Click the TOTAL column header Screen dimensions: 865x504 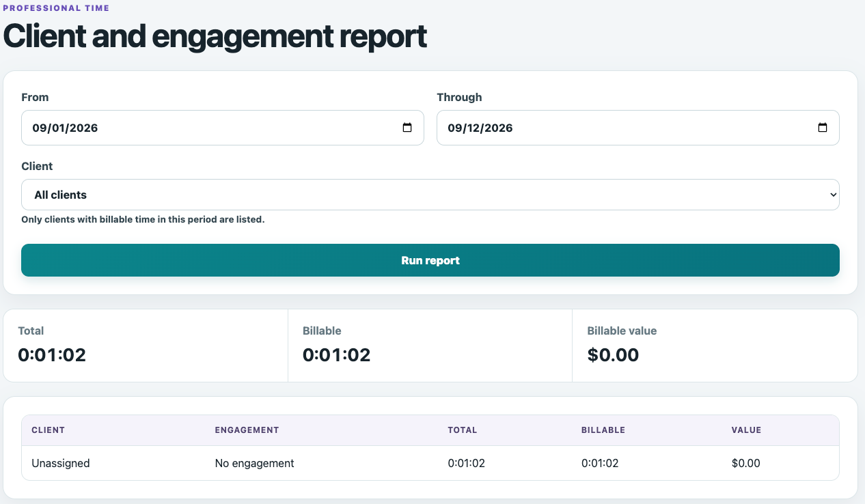pyautogui.click(x=463, y=430)
